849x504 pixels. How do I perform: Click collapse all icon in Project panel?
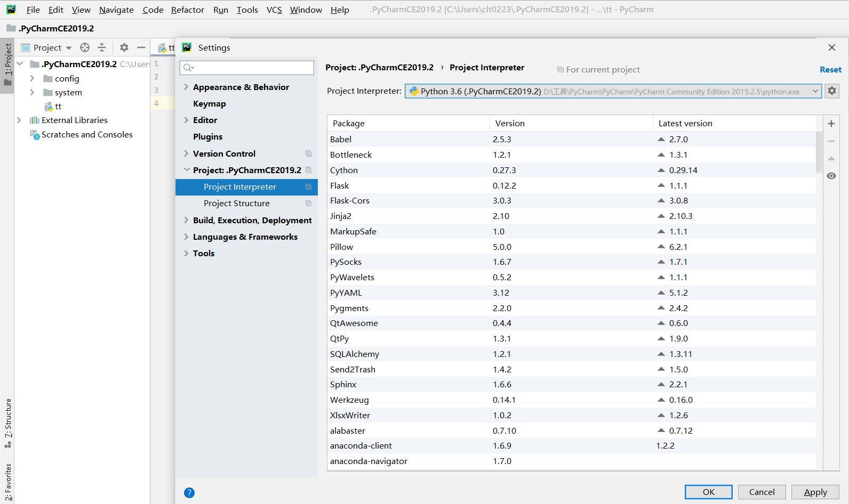pos(102,47)
